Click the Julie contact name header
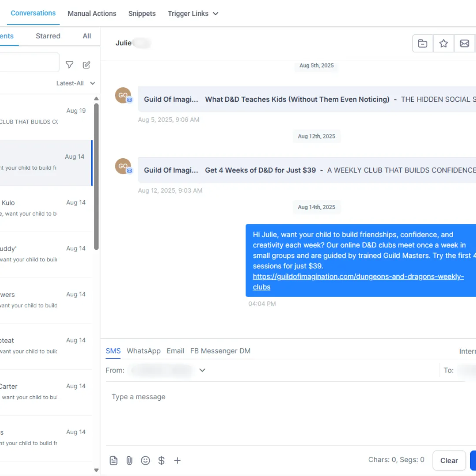Viewport: 476px width, 476px height. click(123, 43)
